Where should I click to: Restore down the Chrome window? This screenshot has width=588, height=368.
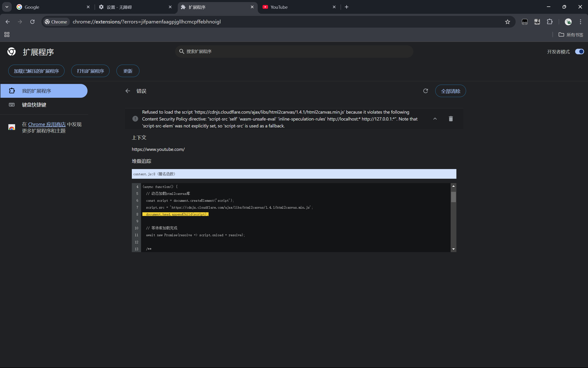[564, 7]
